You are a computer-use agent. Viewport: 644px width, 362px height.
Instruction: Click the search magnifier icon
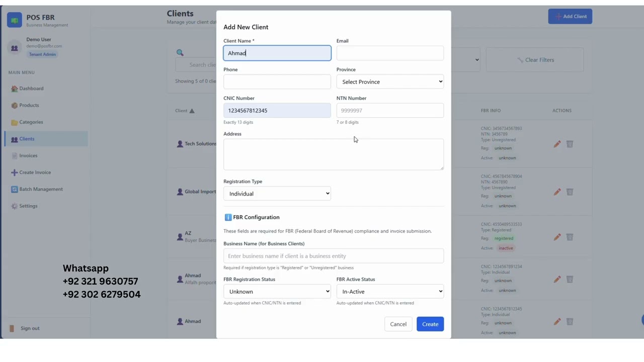pyautogui.click(x=180, y=52)
